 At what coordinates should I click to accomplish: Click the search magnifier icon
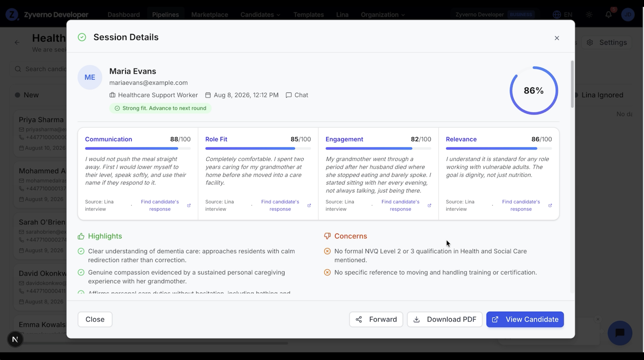tap(18, 69)
